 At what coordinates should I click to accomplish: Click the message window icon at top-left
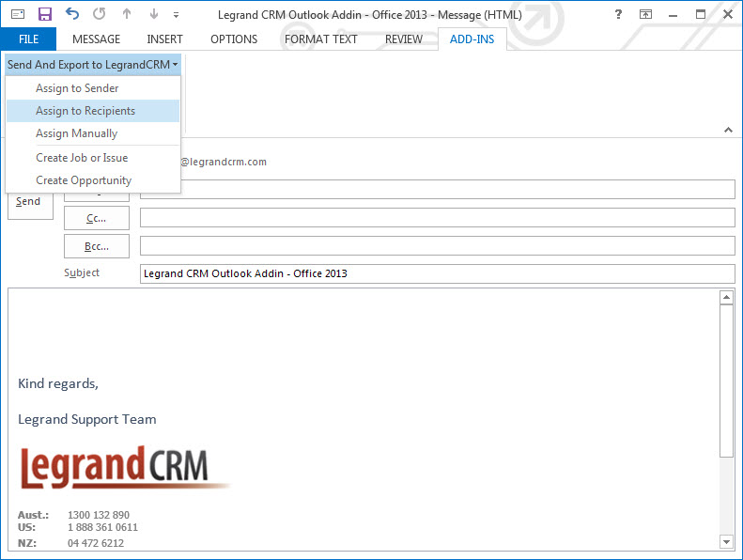tap(18, 14)
